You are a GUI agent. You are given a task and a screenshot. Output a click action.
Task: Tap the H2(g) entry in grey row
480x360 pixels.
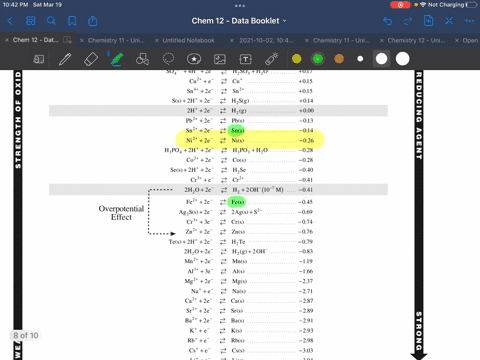click(x=239, y=111)
